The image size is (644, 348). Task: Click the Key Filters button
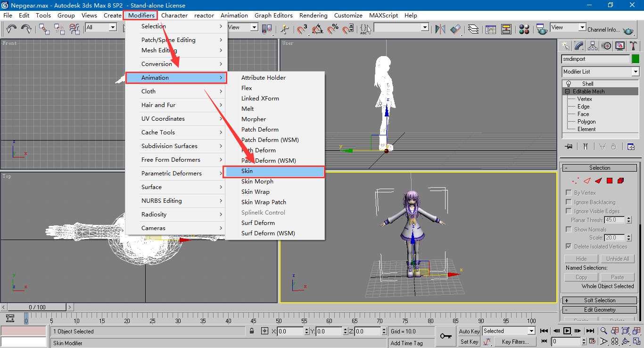click(x=515, y=341)
